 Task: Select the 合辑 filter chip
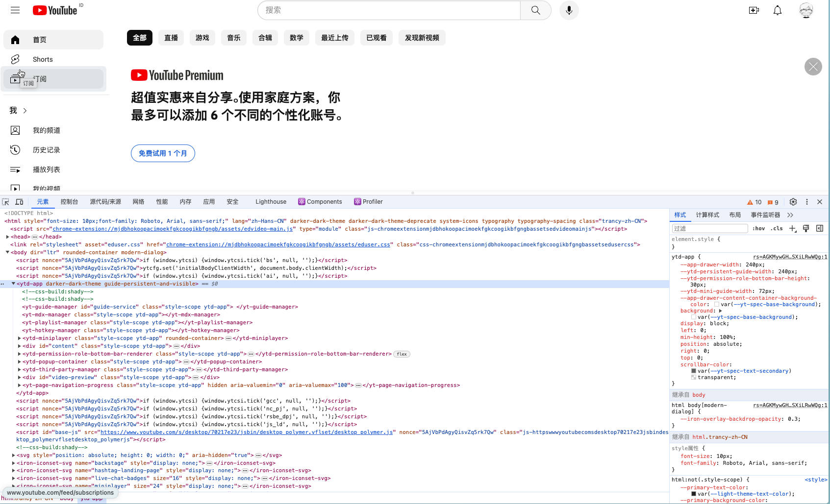(x=265, y=38)
